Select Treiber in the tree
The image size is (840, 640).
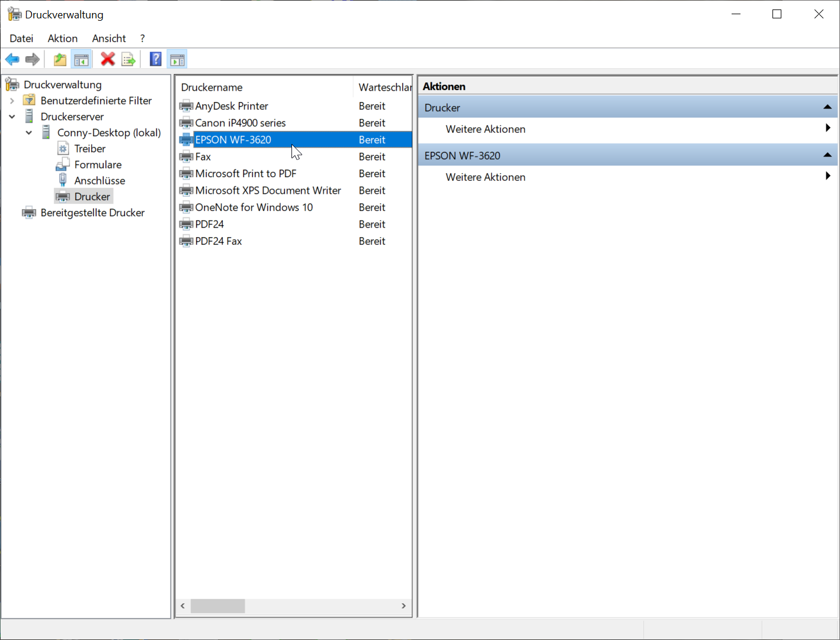point(89,149)
